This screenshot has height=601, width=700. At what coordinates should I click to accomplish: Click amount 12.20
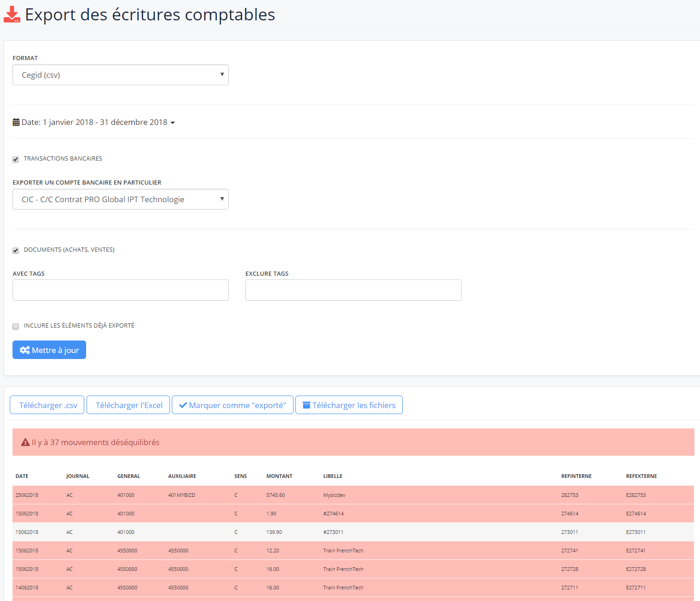point(273,551)
